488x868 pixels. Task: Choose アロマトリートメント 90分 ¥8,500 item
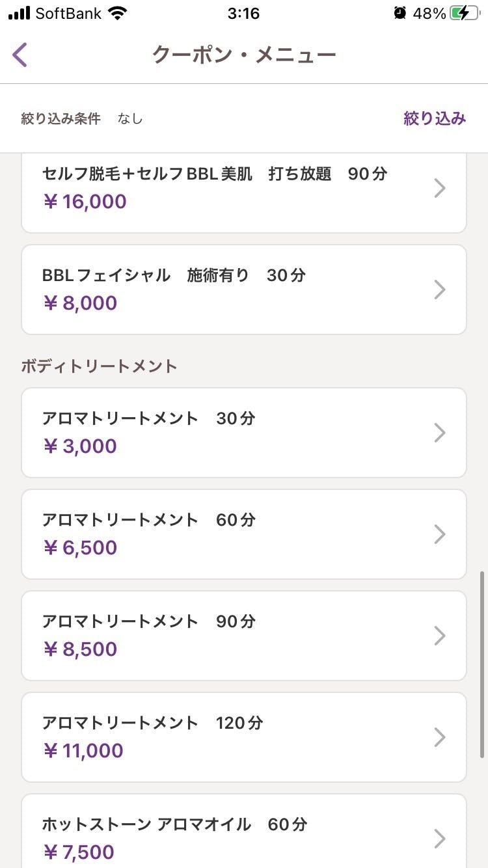(244, 636)
